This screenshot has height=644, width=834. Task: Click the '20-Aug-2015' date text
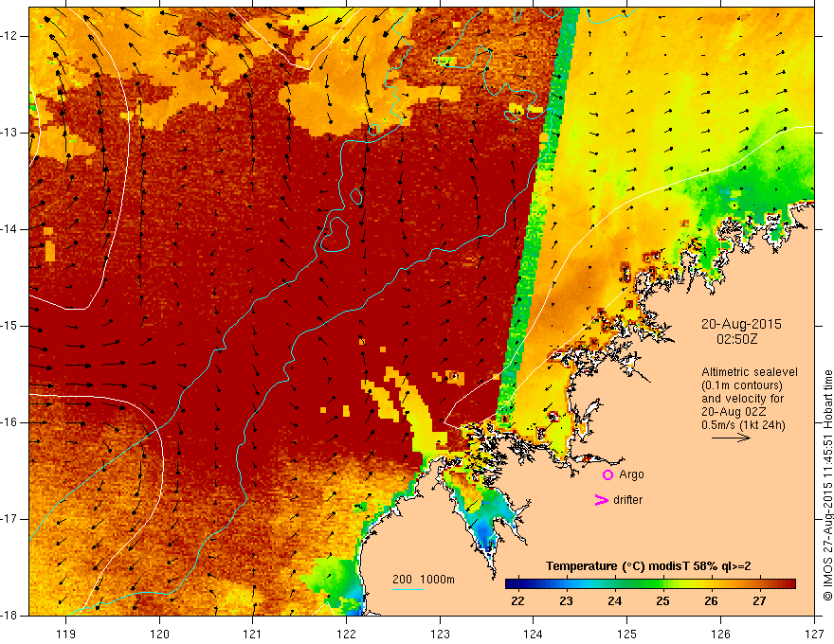(741, 324)
